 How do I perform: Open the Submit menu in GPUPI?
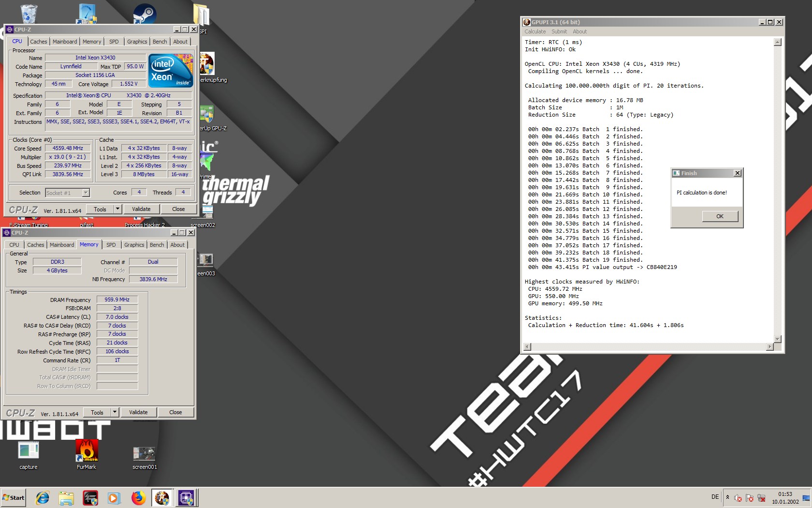pyautogui.click(x=559, y=31)
